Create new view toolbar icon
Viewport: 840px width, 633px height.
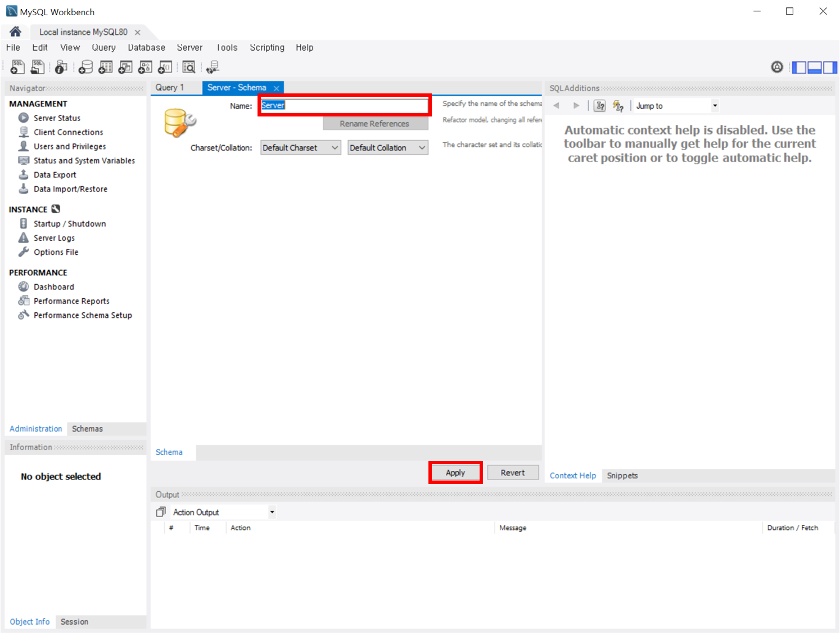(125, 68)
